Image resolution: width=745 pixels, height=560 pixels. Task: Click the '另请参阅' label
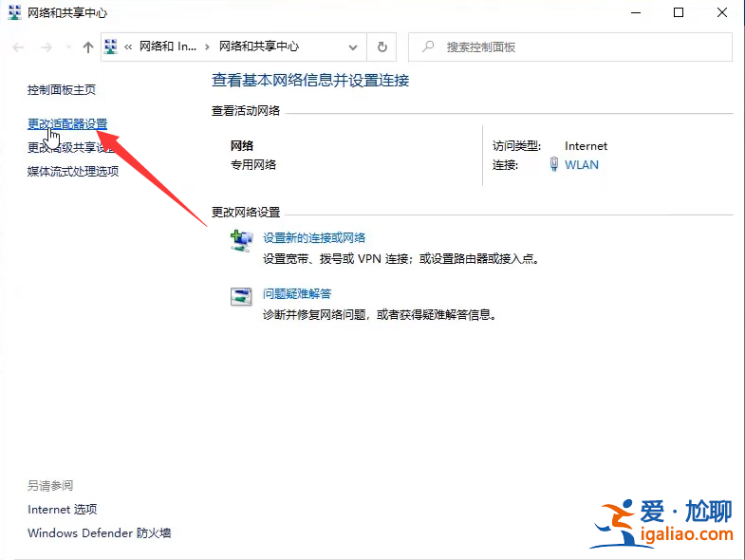point(50,485)
